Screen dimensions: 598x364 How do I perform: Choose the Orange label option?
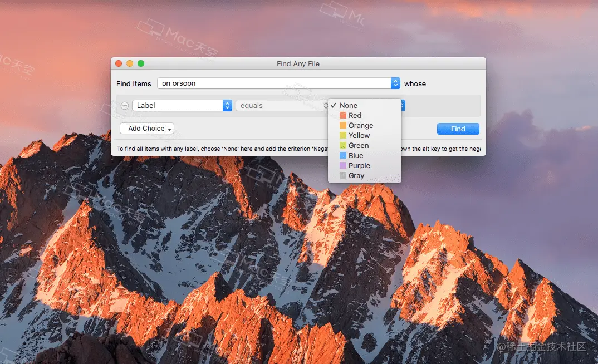coord(364,125)
